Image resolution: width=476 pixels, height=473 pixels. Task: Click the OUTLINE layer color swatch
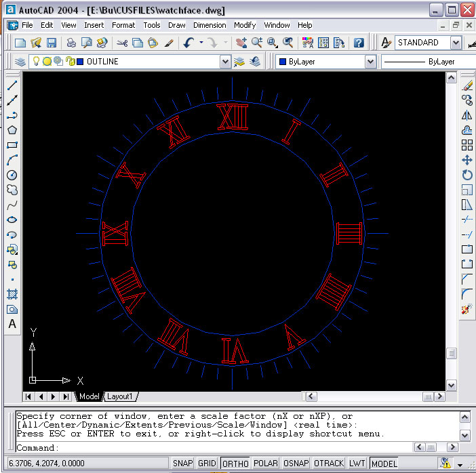click(80, 62)
